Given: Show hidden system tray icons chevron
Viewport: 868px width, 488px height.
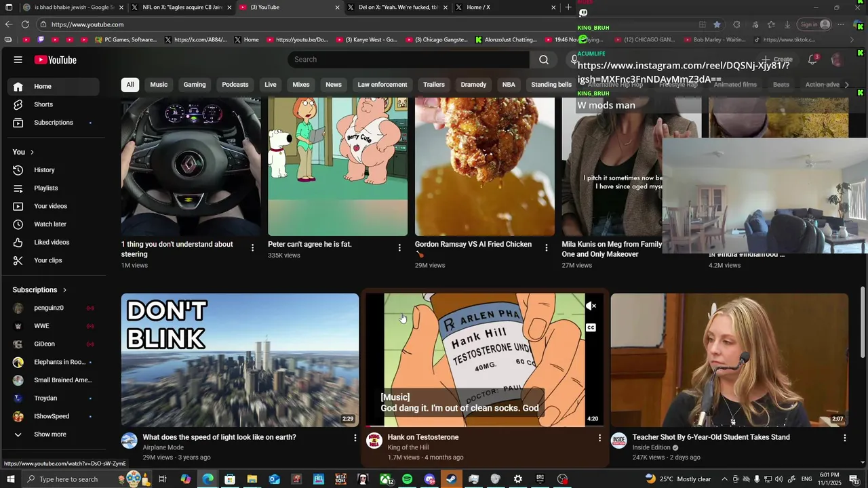Looking at the screenshot, I should 724,479.
